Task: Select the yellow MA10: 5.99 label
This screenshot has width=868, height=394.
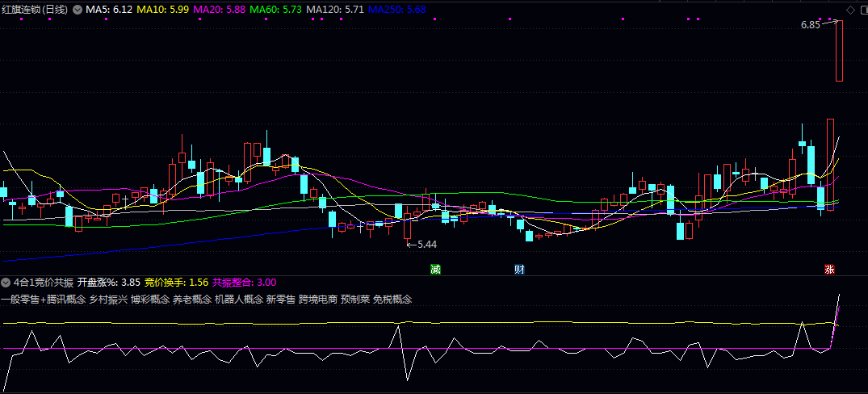Action: (162, 10)
